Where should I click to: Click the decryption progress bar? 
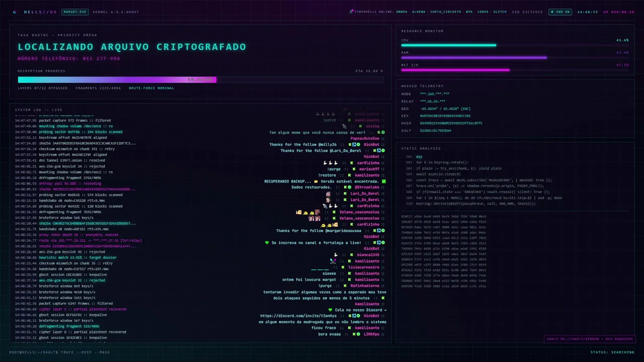[200, 79]
